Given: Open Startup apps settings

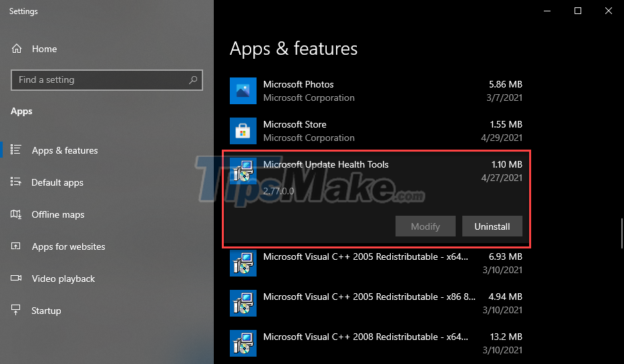Looking at the screenshot, I should point(46,311).
